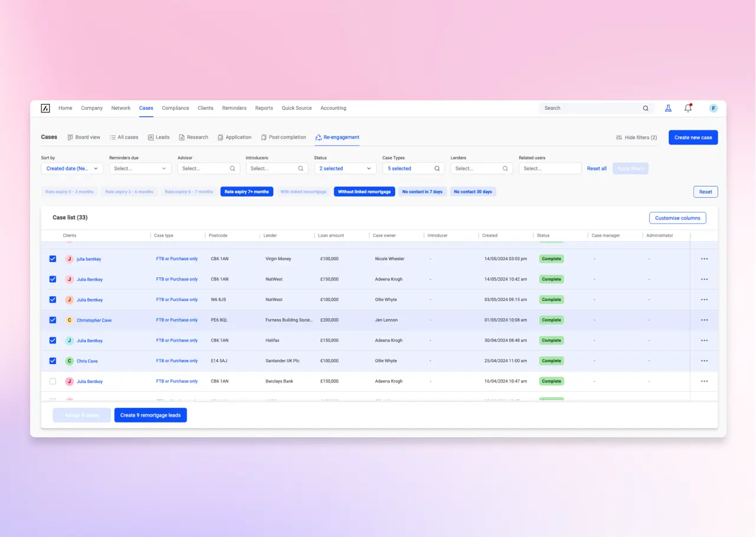
Task: Click the app logo in the top navigation
Action: 45,108
